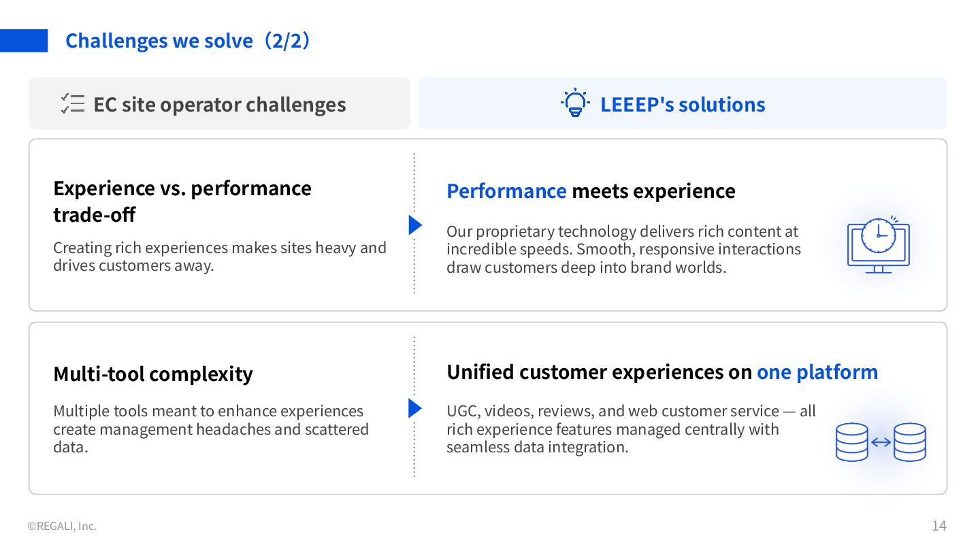980x551 pixels.
Task: Click the paragraph starting with UGC, videos, reviews
Action: (631, 429)
